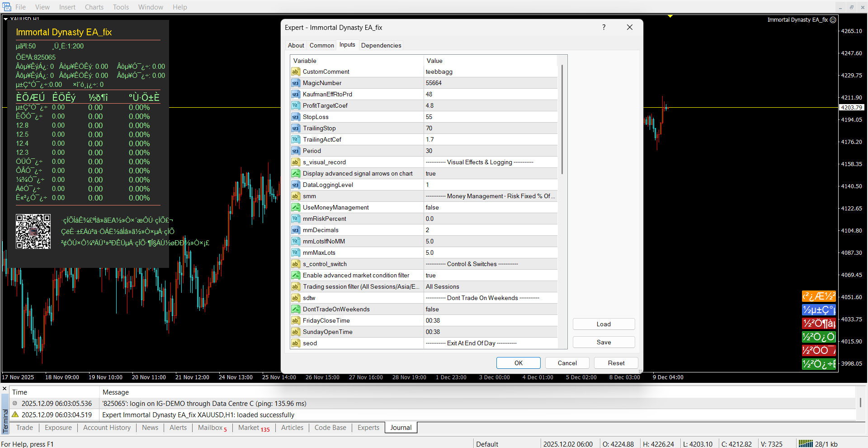Click the orange button on the chart's right edge
Screen dimensions: 868x448
pos(818,296)
